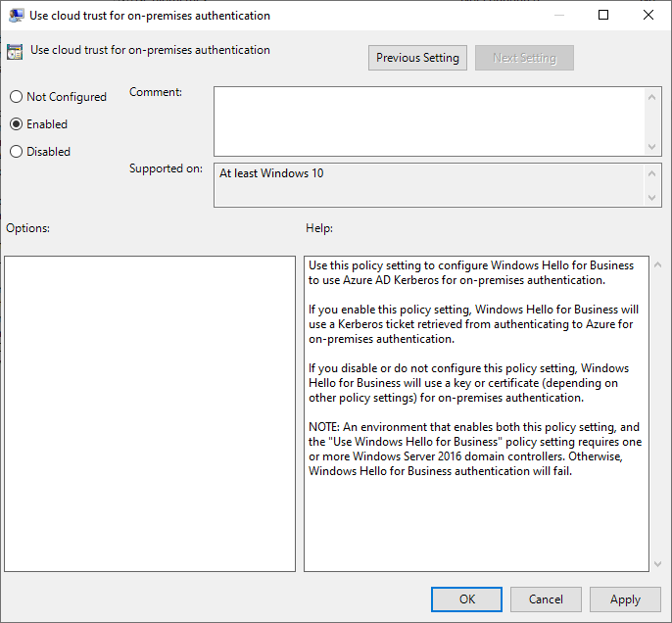Choose the Disabled radio option
The height and width of the screenshot is (623, 672).
point(16,152)
